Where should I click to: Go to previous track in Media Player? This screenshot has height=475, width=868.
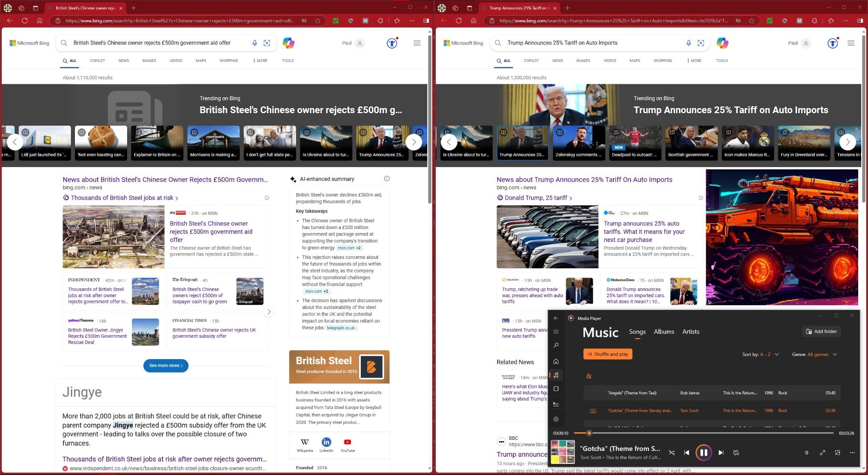coord(686,453)
